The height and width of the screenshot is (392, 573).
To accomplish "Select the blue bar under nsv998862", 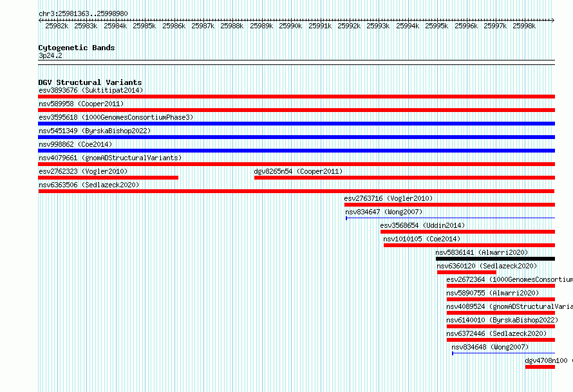I will click(296, 151).
